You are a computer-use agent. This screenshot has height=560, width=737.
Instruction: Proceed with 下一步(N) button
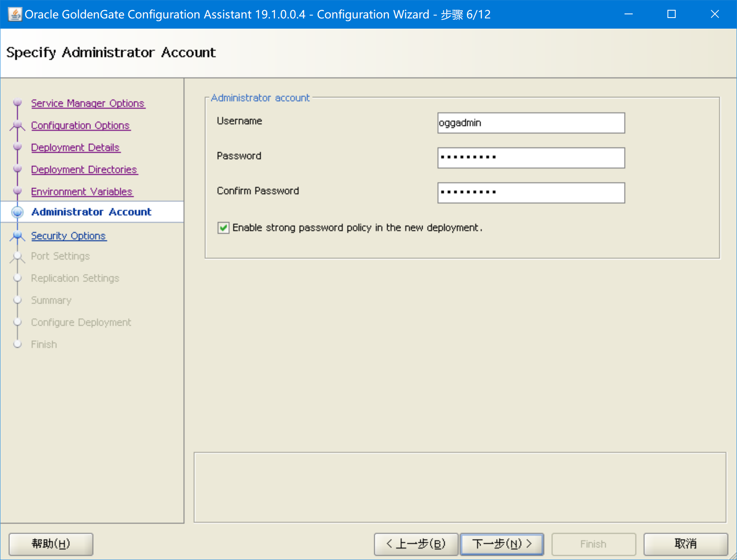502,544
